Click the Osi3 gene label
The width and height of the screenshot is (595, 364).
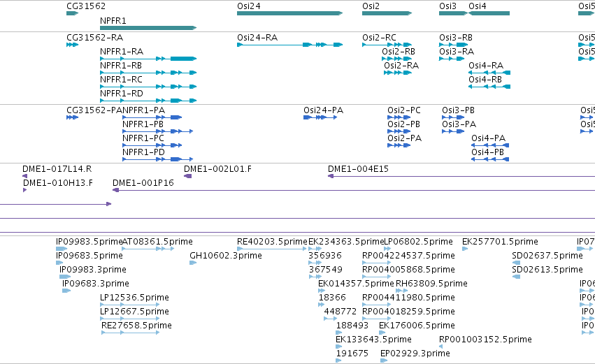[447, 6]
